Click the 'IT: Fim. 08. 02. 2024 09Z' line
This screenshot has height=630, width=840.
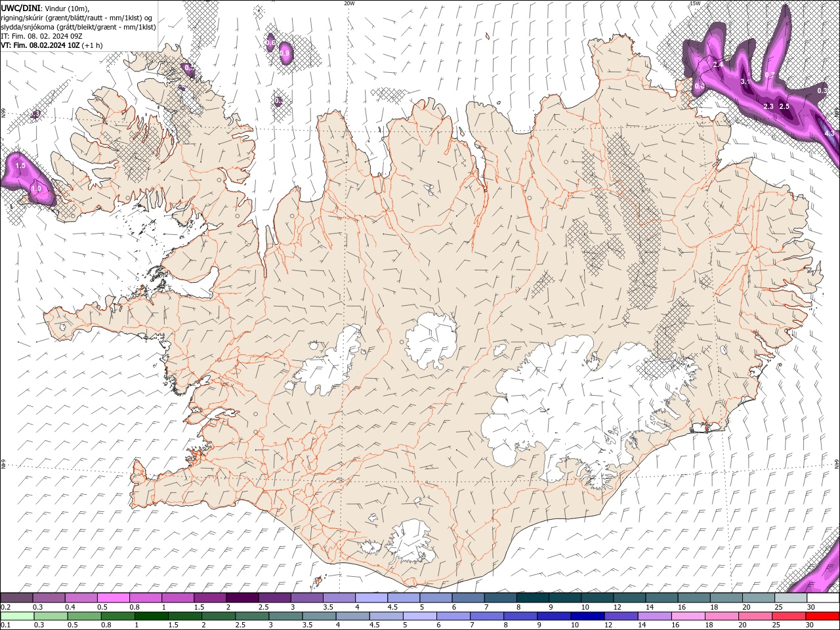coord(41,36)
